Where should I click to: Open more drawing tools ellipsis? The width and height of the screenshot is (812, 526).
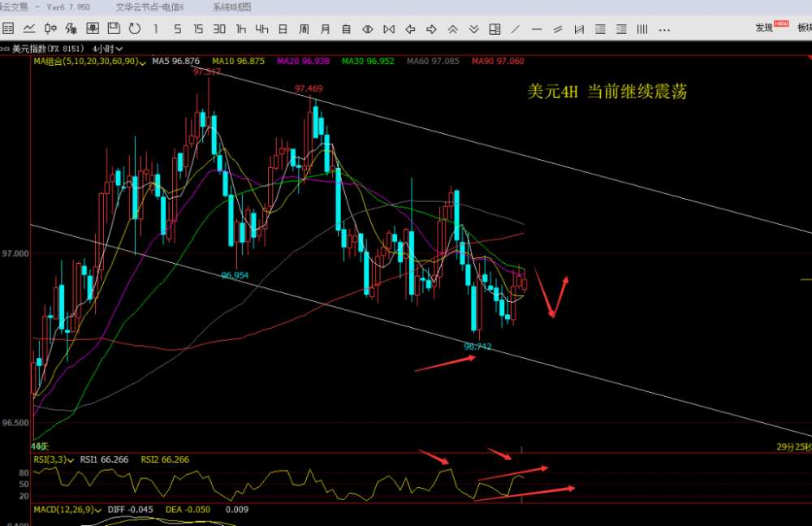click(664, 30)
